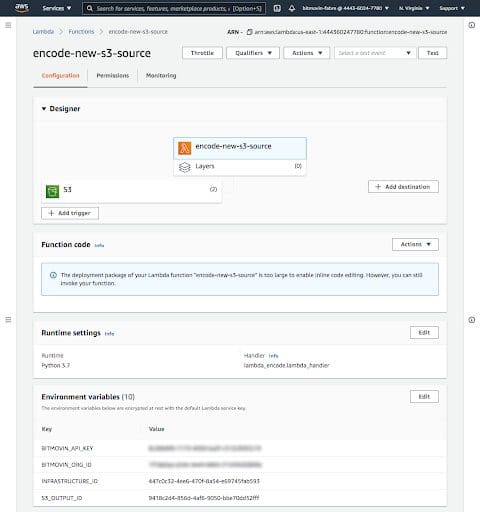Click the green S3 bucket icon
The image size is (480, 512).
coord(52,191)
